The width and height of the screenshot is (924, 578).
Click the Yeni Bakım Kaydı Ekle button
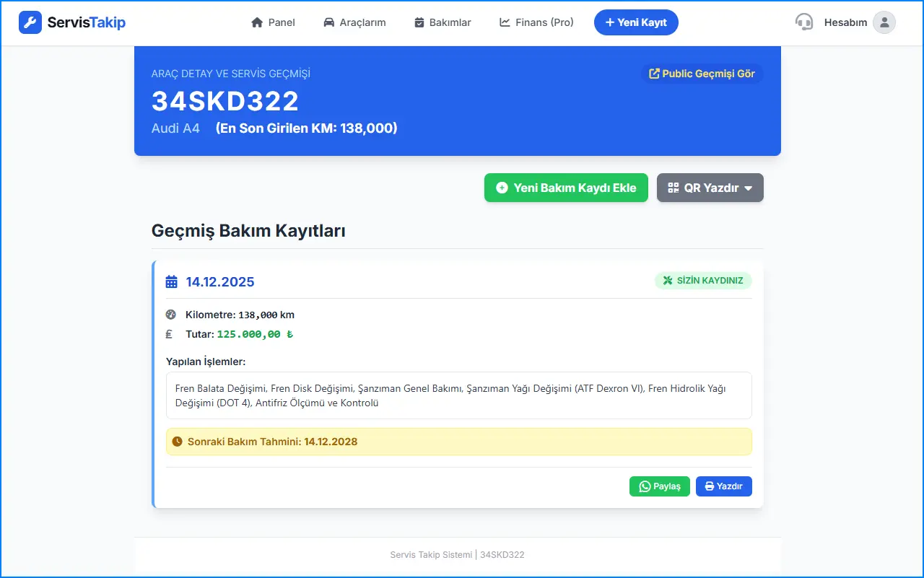pos(566,188)
